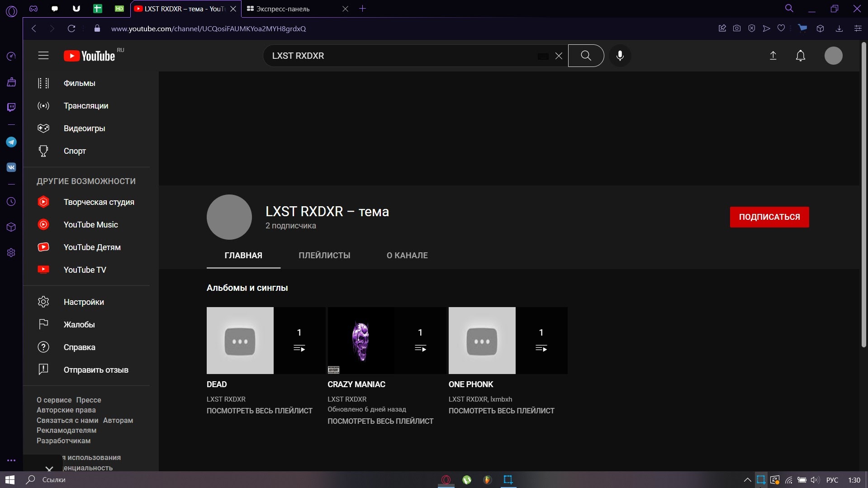
Task: Open the DEAD album thumbnail
Action: pyautogui.click(x=266, y=341)
